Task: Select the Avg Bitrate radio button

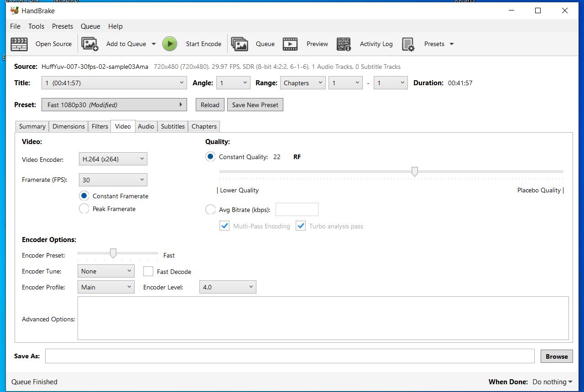Action: [x=210, y=210]
